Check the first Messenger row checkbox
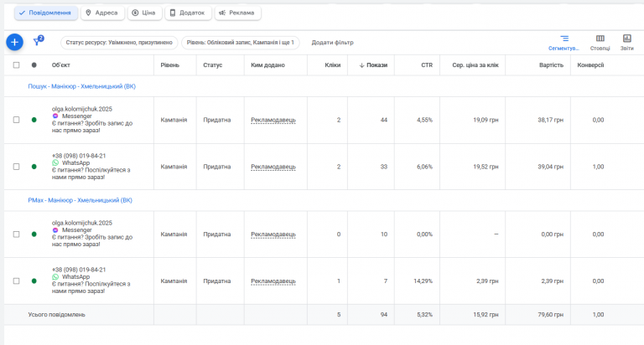Viewport: 644px width, 345px height. click(x=16, y=120)
